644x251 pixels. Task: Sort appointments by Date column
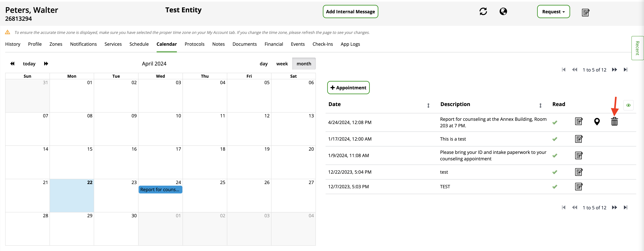(428, 106)
